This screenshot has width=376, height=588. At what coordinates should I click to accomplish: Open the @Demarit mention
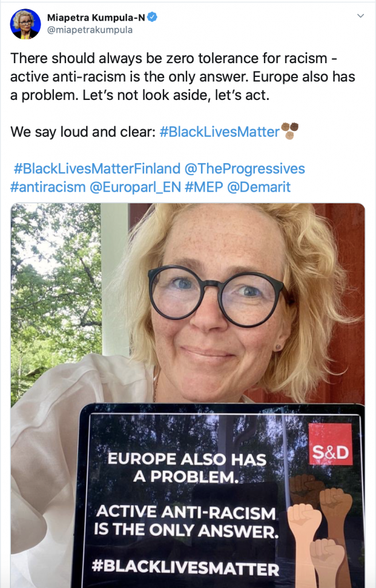coord(259,187)
